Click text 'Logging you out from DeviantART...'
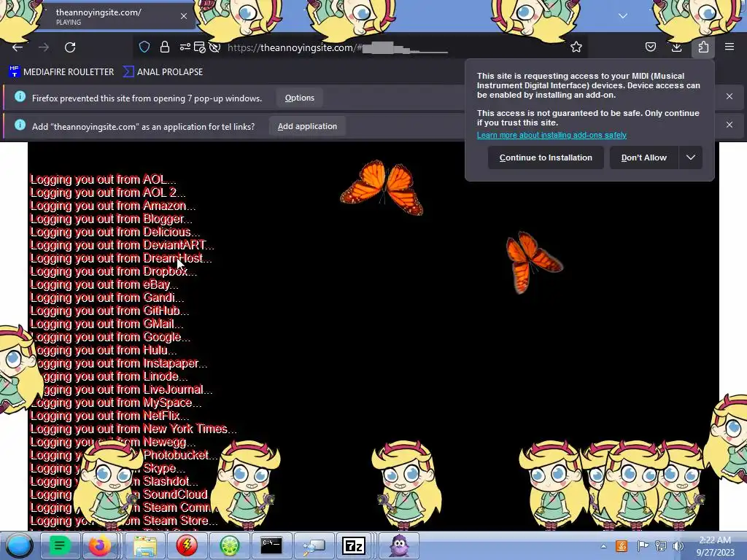The height and width of the screenshot is (560, 747). (x=123, y=245)
